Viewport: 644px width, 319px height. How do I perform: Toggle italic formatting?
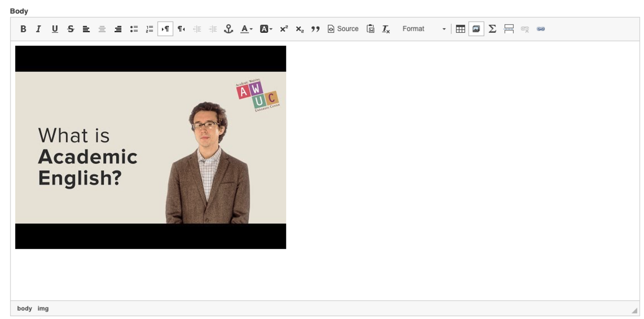[39, 29]
